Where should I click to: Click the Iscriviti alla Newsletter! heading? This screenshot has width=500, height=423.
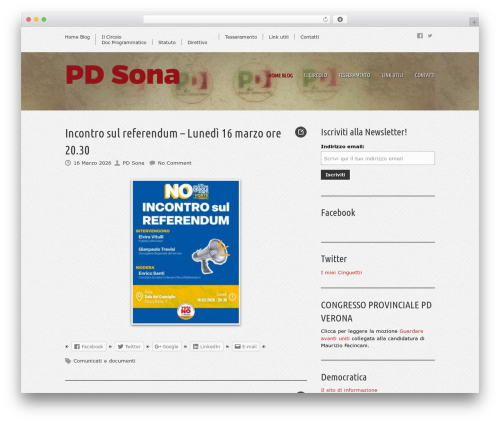(364, 132)
